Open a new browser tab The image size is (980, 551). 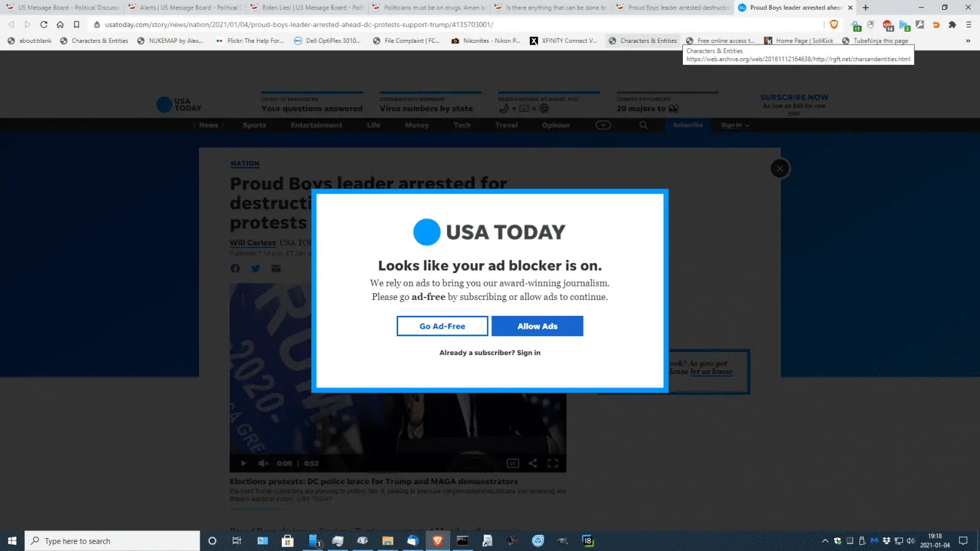pyautogui.click(x=865, y=7)
